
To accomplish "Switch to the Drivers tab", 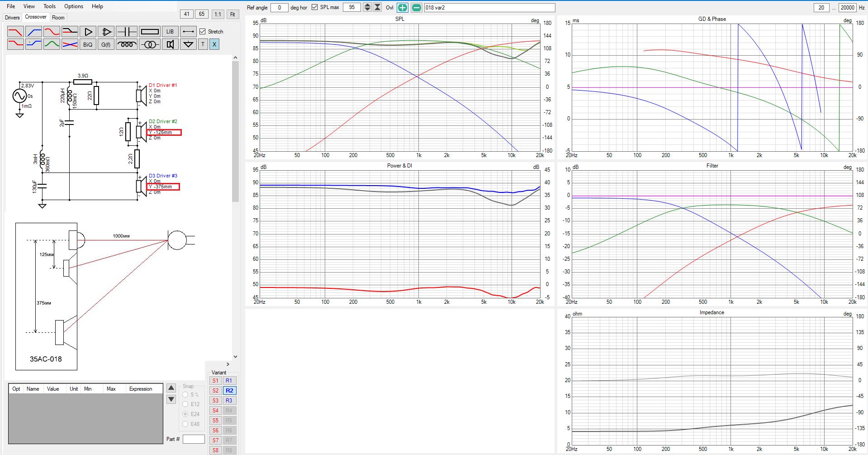I will tap(12, 18).
